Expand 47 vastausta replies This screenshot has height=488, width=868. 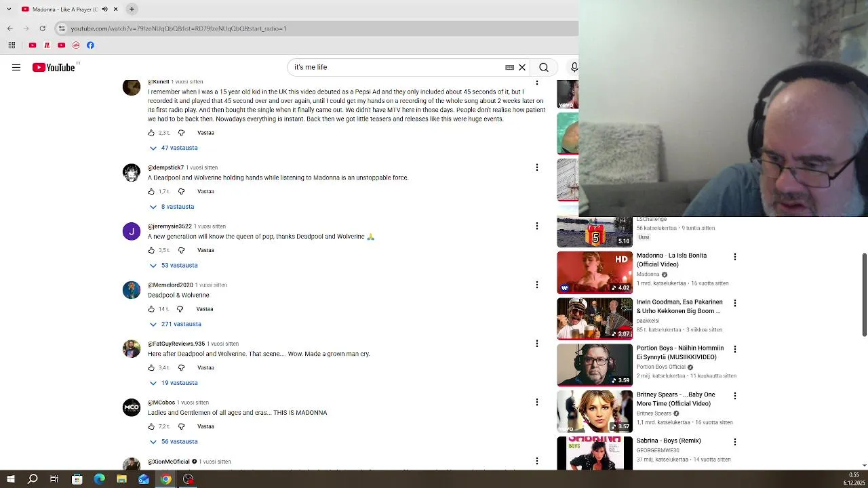pyautogui.click(x=174, y=148)
